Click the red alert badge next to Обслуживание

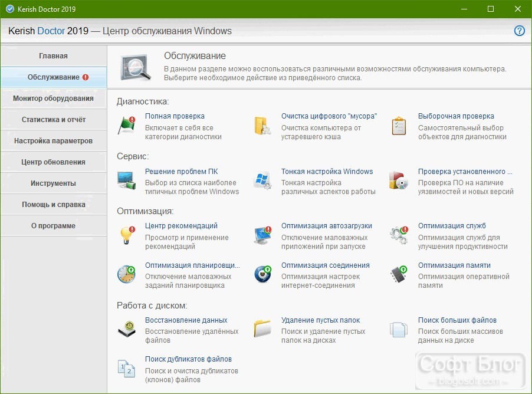coord(86,77)
